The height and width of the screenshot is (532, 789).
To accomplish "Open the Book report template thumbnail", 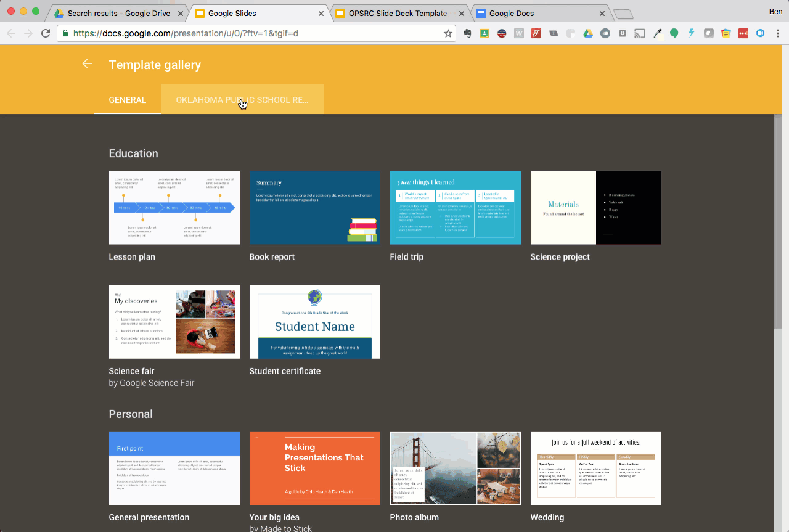I will [315, 208].
